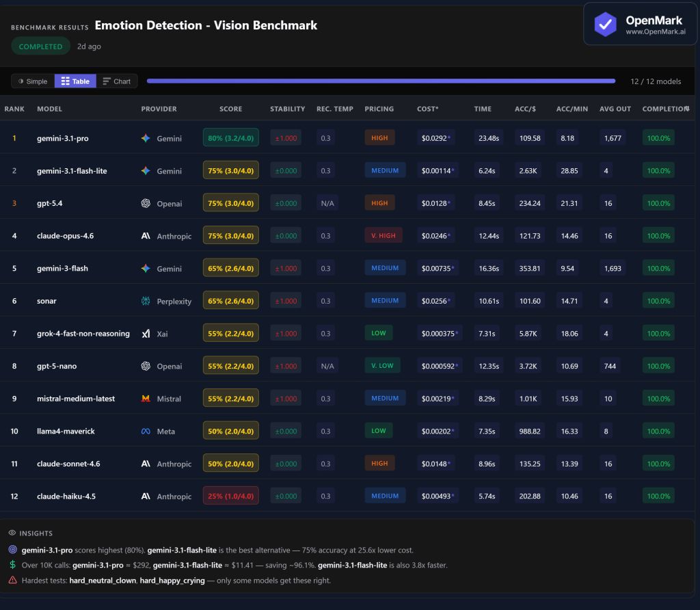
Task: Click the 23.48s time value
Action: (x=489, y=138)
